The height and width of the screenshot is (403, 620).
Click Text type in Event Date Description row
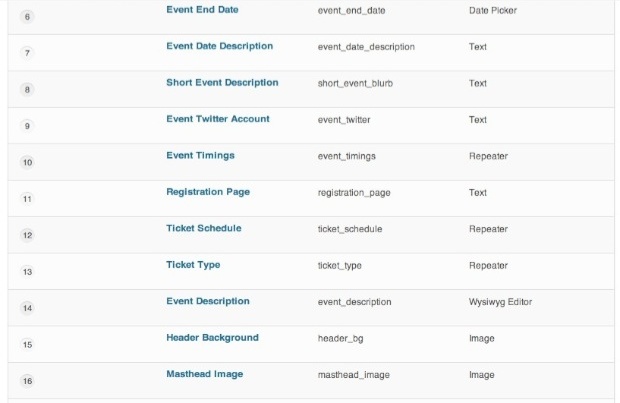pos(478,47)
